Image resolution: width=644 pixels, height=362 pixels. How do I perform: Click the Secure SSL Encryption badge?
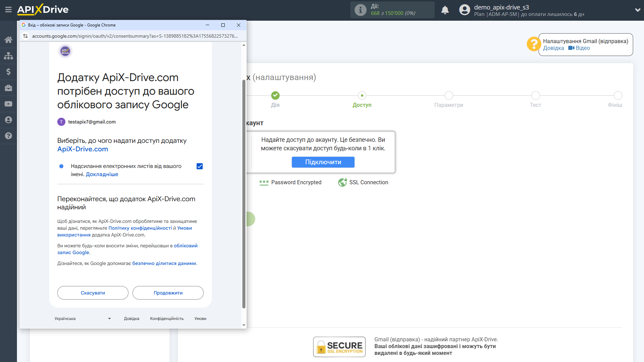(339, 347)
